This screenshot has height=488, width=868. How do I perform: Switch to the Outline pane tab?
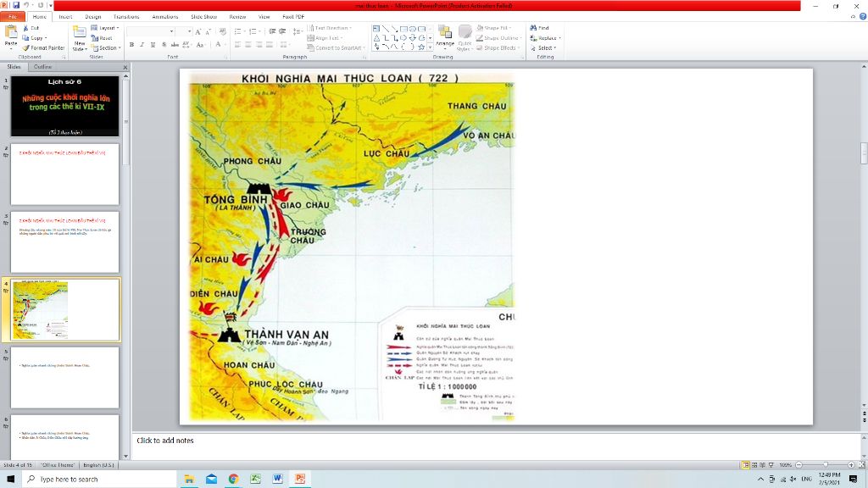tap(42, 67)
